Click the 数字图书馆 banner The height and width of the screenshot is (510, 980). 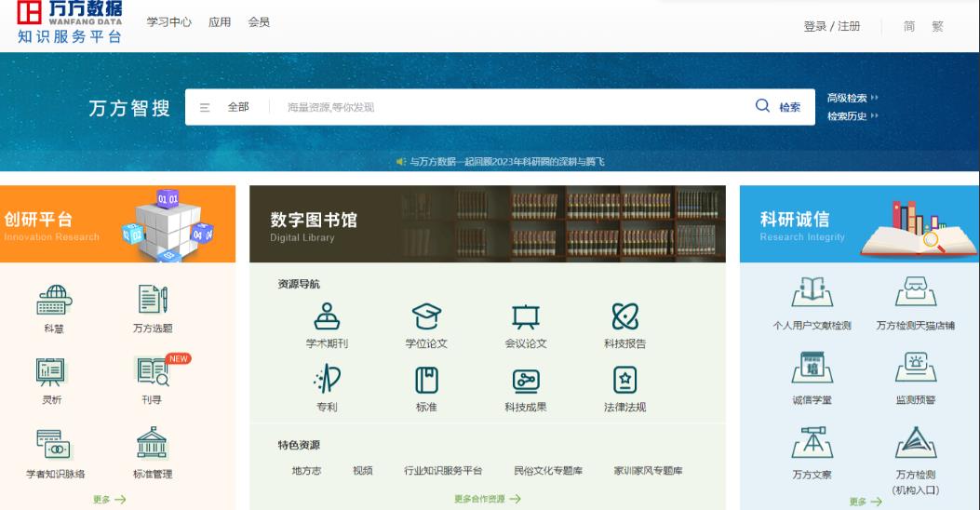tap(488, 223)
